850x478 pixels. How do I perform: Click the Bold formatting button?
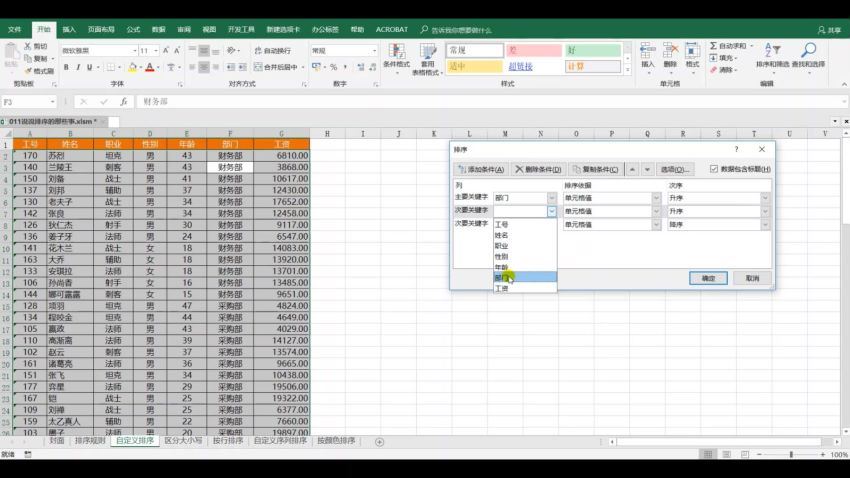click(x=66, y=67)
